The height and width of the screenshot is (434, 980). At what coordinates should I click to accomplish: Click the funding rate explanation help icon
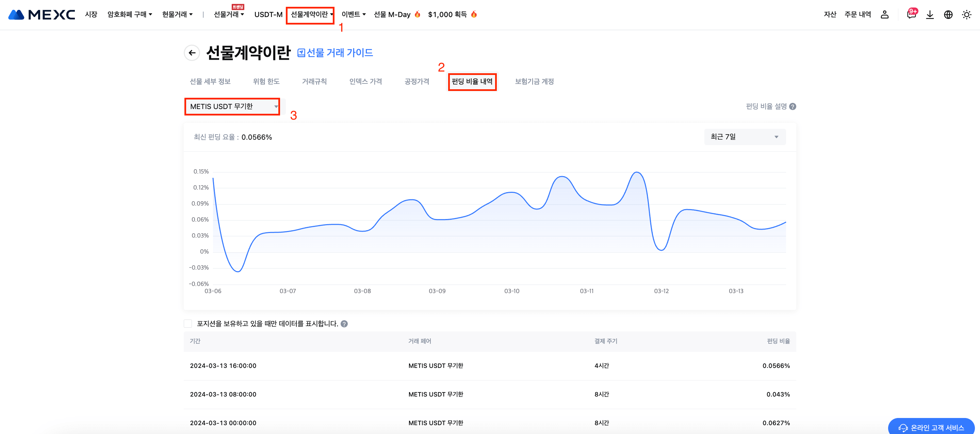(793, 107)
